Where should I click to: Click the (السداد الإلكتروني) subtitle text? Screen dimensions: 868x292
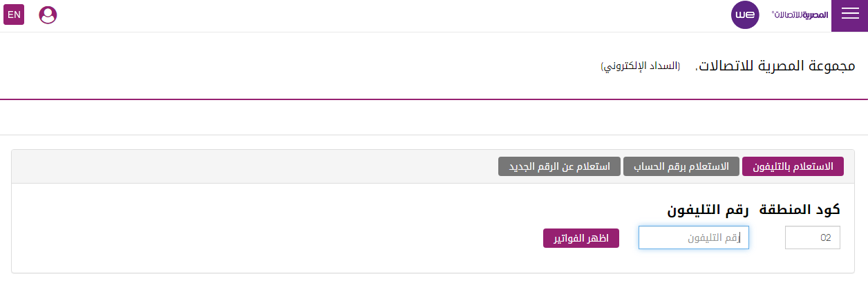(x=640, y=66)
